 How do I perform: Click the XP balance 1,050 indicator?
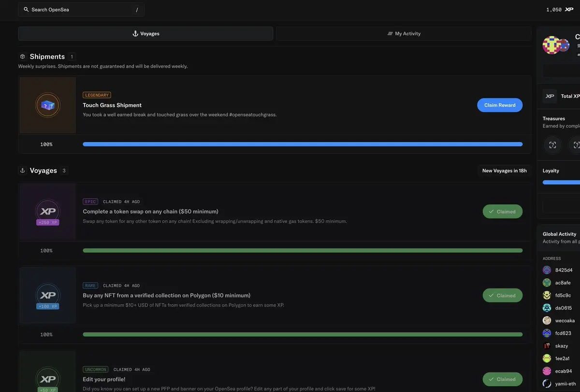[560, 10]
